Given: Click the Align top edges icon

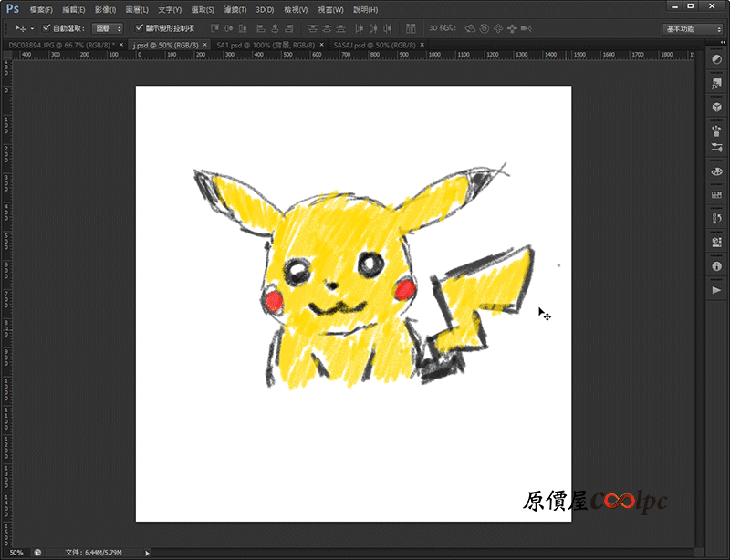Looking at the screenshot, I should coord(214,28).
